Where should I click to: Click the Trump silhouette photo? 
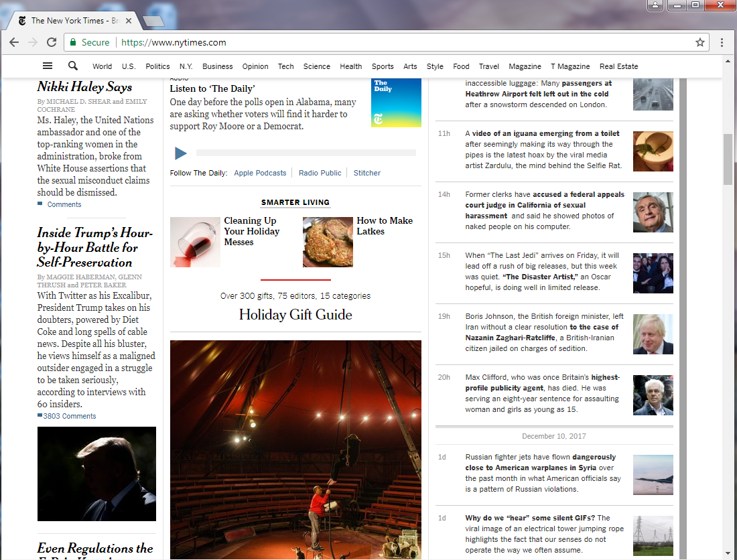[x=96, y=474]
